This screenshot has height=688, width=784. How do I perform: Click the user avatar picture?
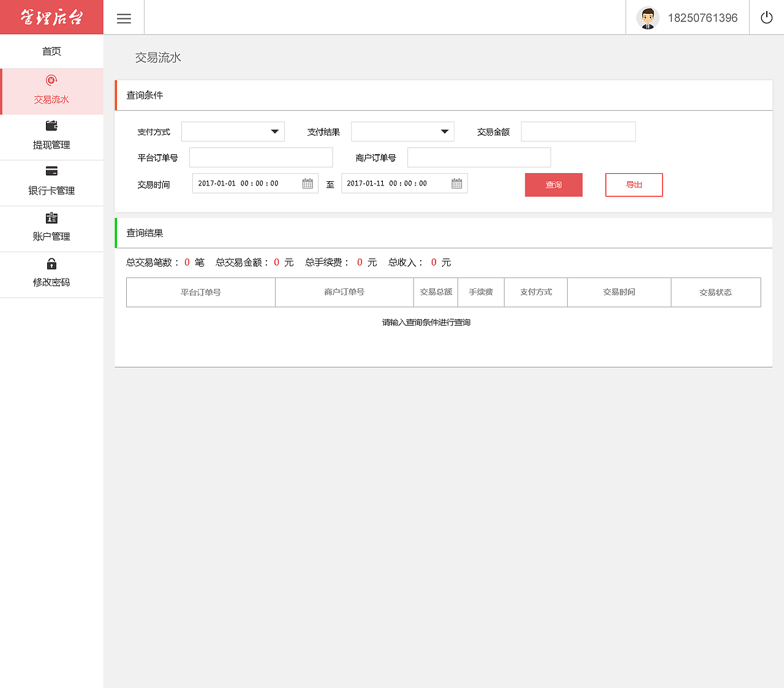[647, 18]
